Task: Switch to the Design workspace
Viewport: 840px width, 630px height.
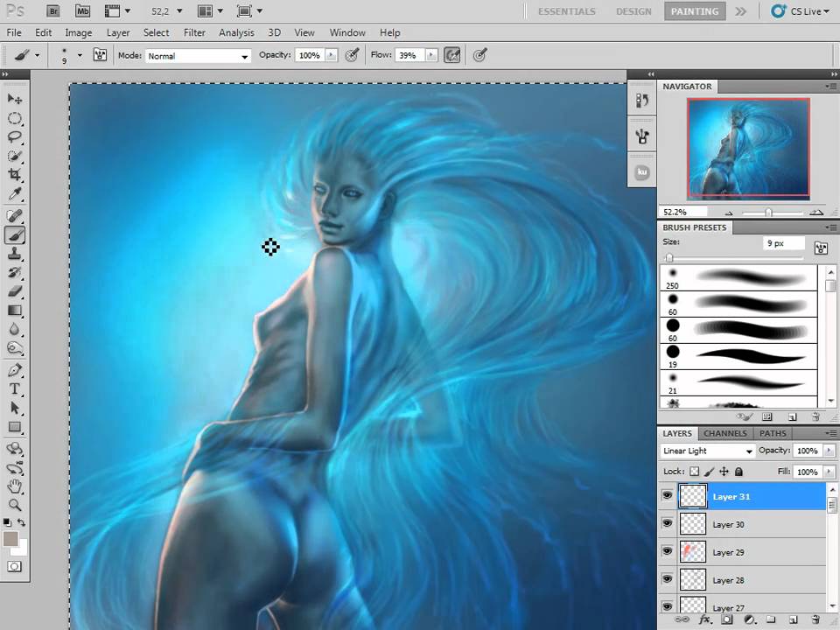Action: (x=633, y=11)
